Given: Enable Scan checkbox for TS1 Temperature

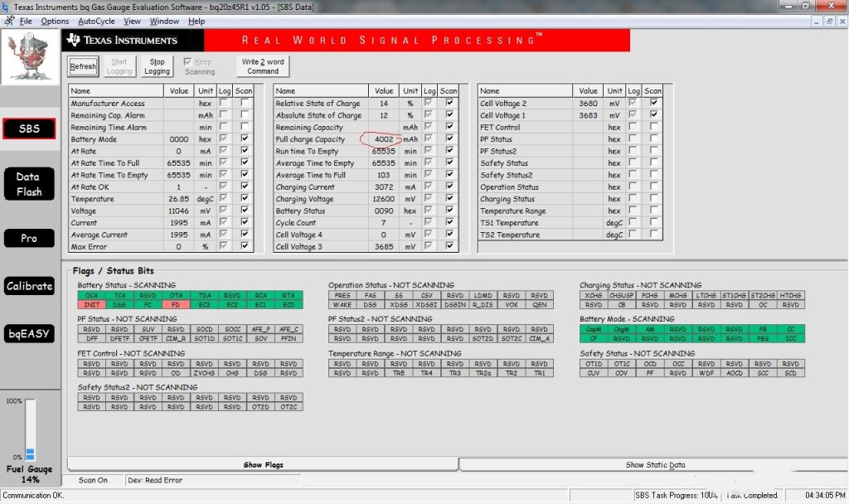Looking at the screenshot, I should pyautogui.click(x=654, y=221).
